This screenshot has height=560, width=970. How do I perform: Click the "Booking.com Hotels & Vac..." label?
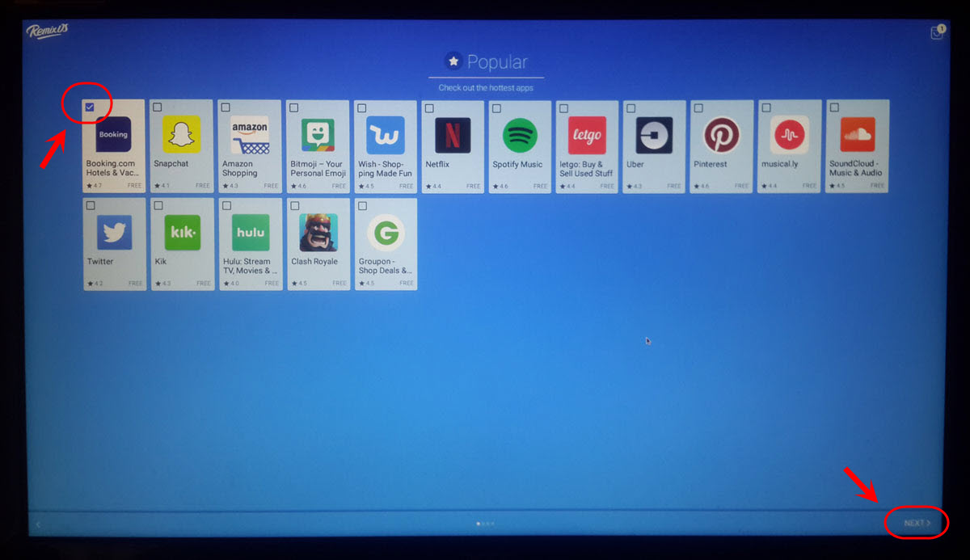pyautogui.click(x=113, y=168)
